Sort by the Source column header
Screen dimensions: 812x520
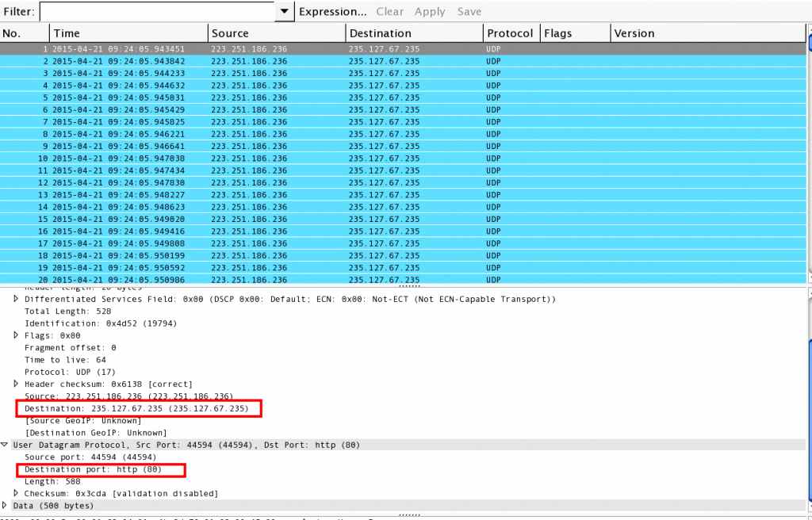tap(277, 33)
